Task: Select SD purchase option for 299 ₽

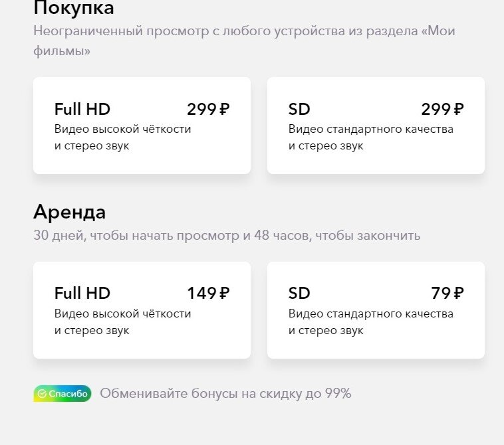Action: pos(376,126)
